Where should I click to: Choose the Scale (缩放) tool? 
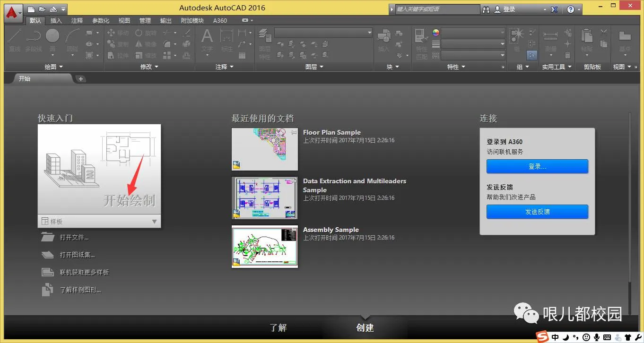pos(146,55)
